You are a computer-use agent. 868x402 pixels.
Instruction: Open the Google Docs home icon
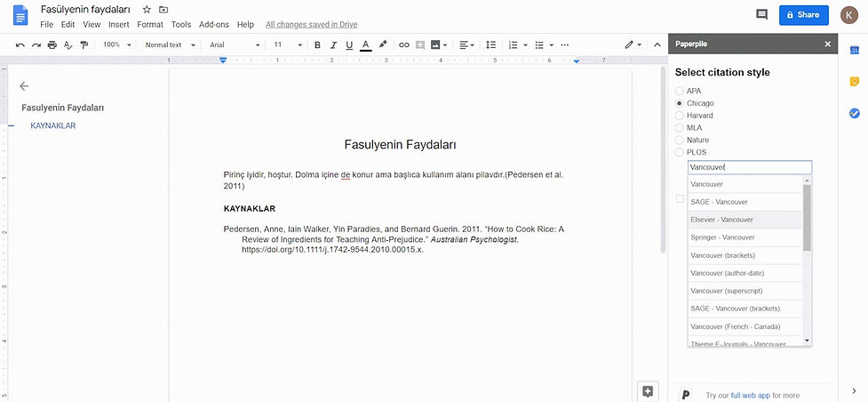click(x=20, y=15)
